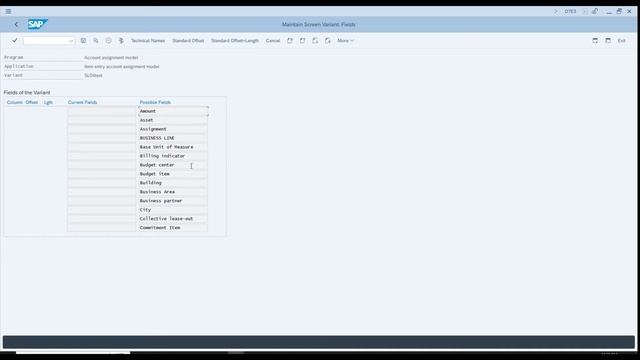This screenshot has width=640, height=360.
Task: Click the dark status bar at bottom
Action: [x=319, y=342]
